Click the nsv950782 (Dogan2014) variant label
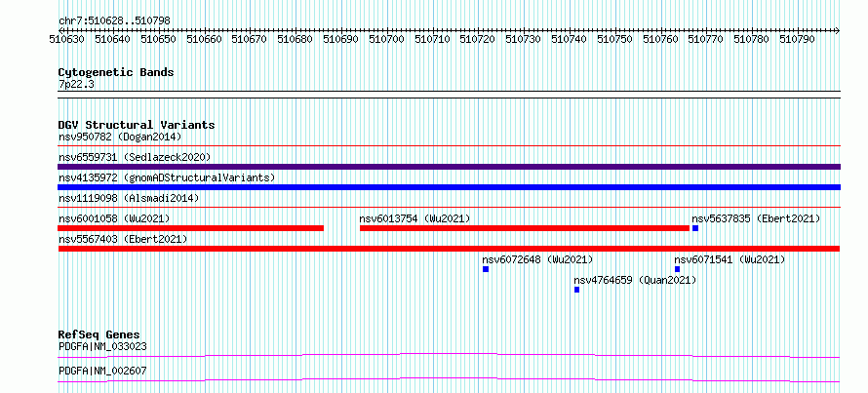The image size is (868, 393). (x=120, y=137)
